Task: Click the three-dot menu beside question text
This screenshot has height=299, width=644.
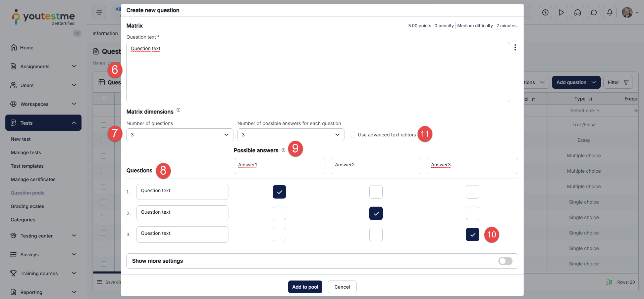Action: [x=515, y=47]
